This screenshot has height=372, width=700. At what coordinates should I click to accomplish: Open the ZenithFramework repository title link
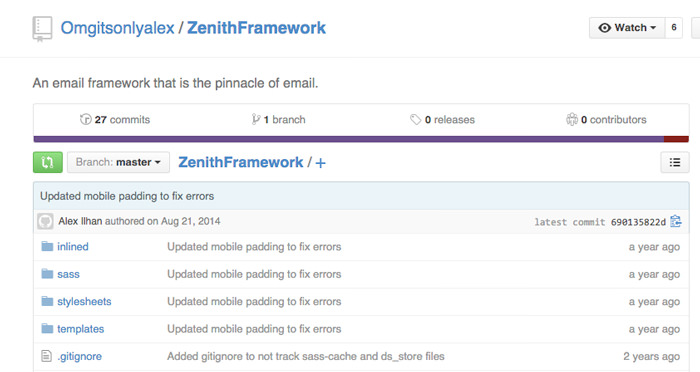pyautogui.click(x=256, y=28)
